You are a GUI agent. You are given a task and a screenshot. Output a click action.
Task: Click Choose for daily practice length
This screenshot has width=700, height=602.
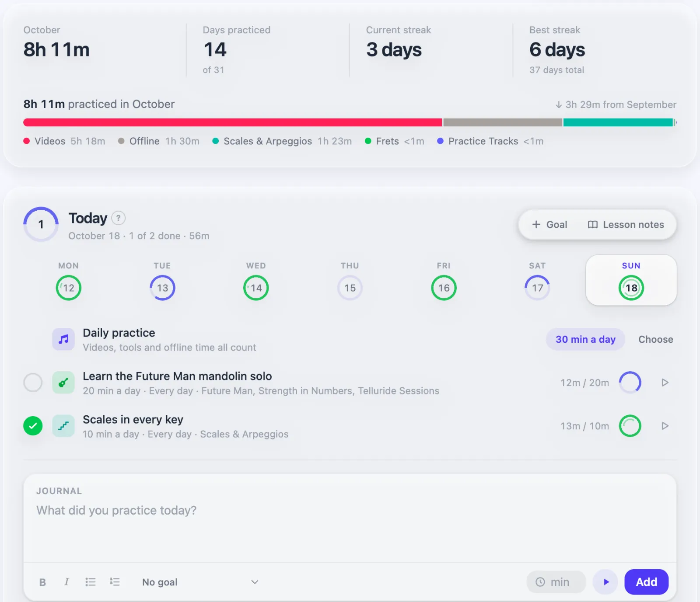(x=655, y=339)
